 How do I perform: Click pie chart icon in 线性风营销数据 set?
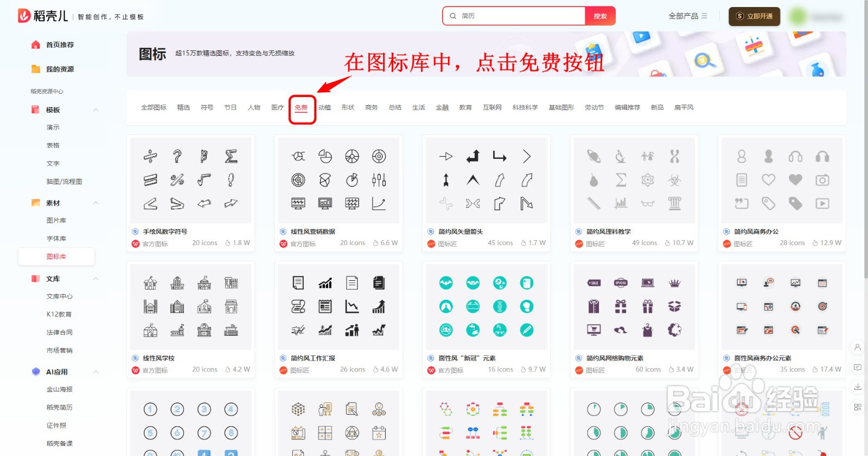325,157
